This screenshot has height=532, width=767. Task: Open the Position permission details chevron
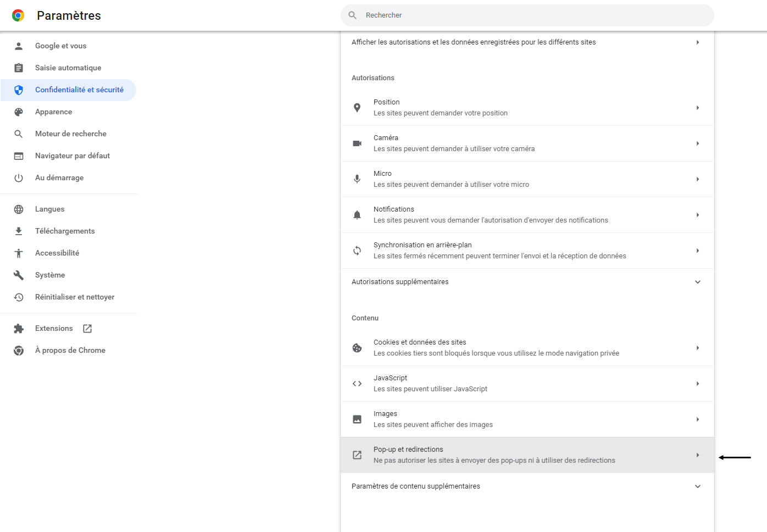(697, 108)
